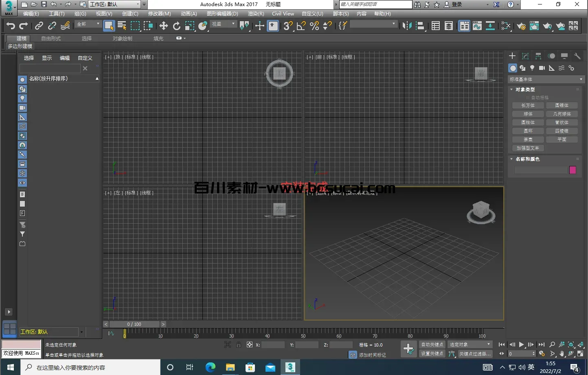588x375 pixels.
Task: Toggle Percent Snap
Action: click(314, 26)
